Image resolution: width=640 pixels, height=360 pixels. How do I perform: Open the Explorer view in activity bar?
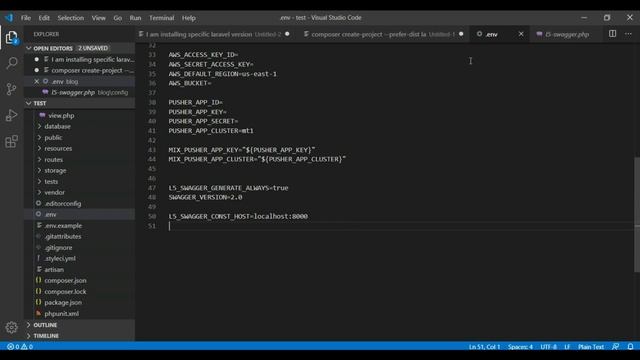(11, 38)
